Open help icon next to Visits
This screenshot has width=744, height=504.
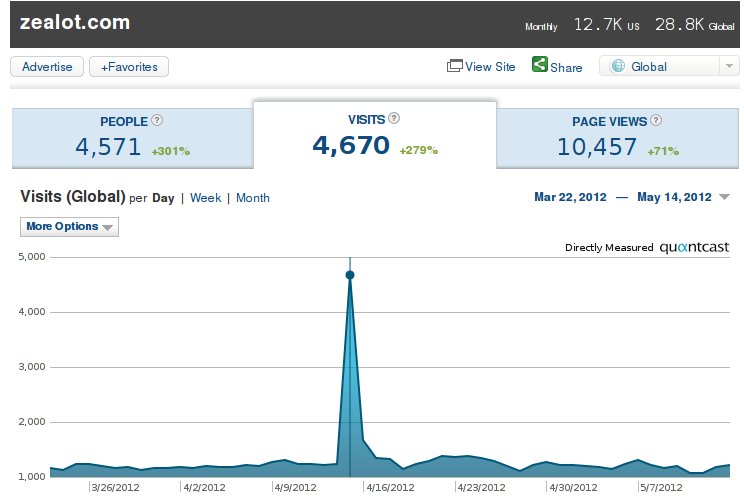pos(394,118)
